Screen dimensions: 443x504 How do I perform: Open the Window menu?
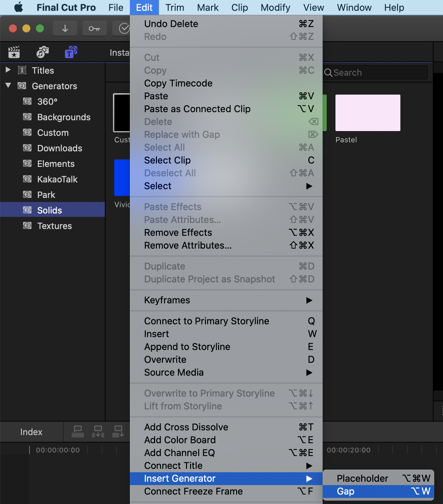(354, 7)
